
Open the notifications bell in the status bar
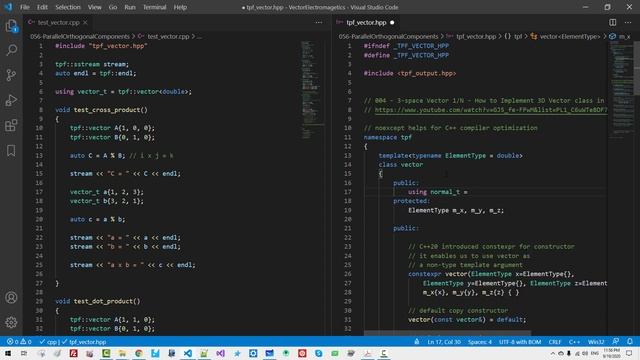630,342
